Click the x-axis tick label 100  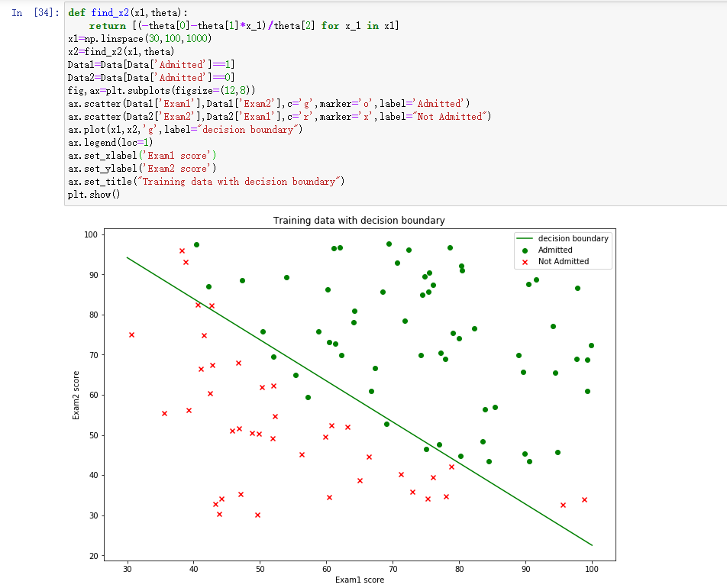click(x=592, y=569)
